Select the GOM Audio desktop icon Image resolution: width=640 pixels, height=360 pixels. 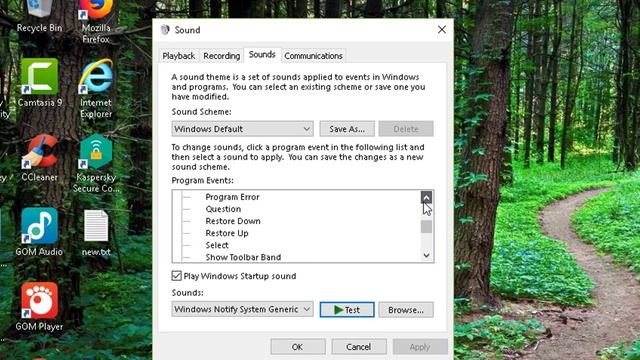click(x=39, y=232)
